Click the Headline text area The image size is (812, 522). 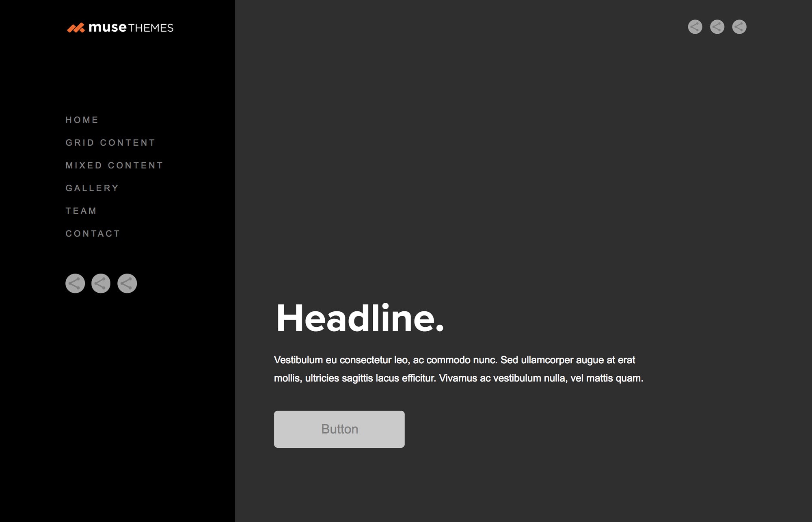point(361,318)
